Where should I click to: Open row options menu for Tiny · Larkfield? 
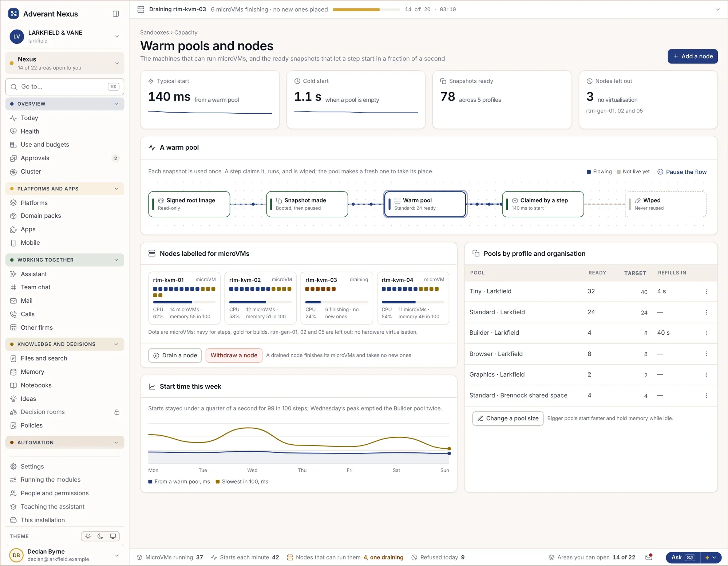pyautogui.click(x=706, y=291)
